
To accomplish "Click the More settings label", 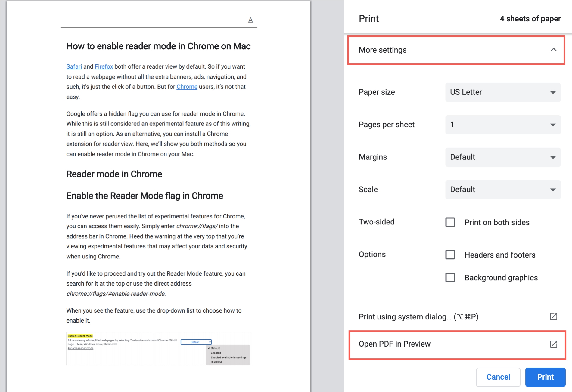I will pyautogui.click(x=382, y=50).
